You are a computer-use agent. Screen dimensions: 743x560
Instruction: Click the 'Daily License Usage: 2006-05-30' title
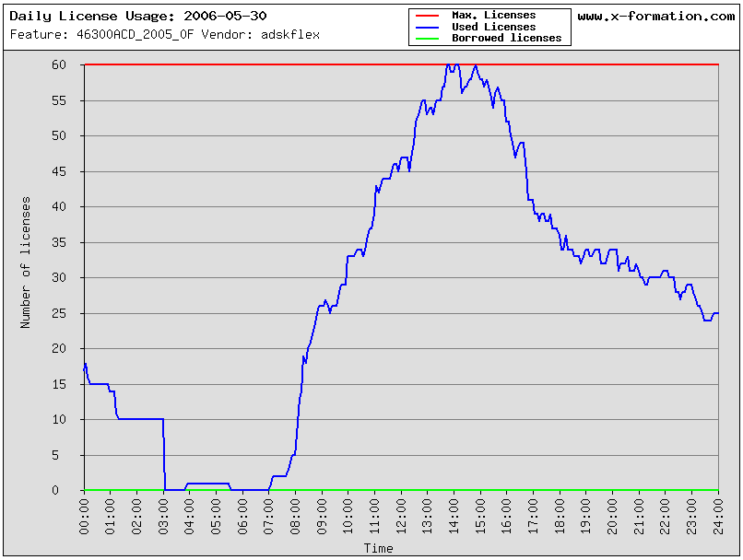pos(138,17)
